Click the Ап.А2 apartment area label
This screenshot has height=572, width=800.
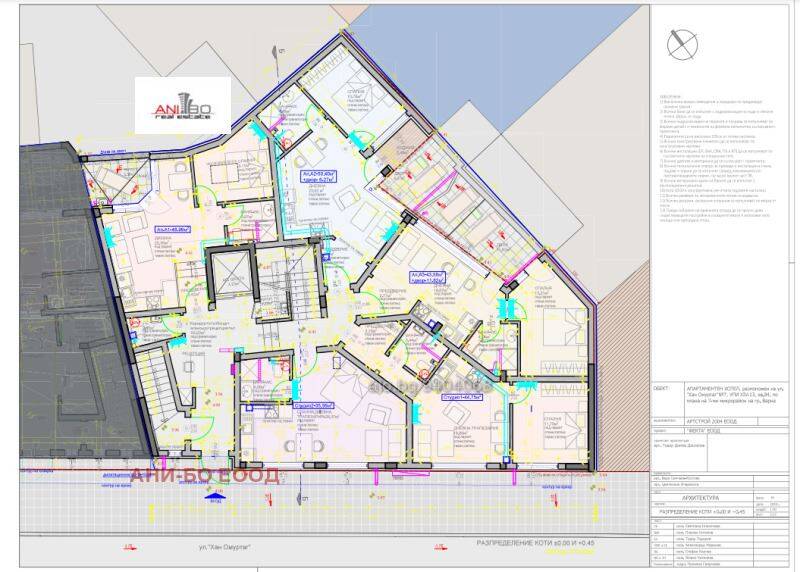(x=319, y=177)
